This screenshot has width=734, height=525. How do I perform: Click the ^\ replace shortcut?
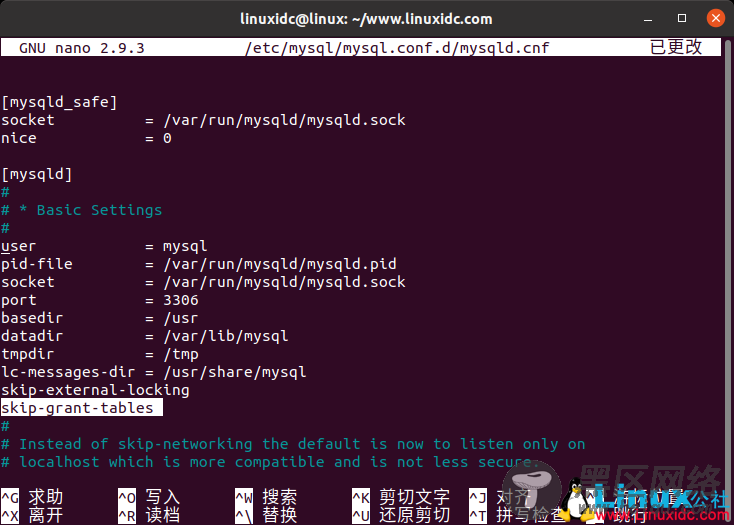(266, 515)
